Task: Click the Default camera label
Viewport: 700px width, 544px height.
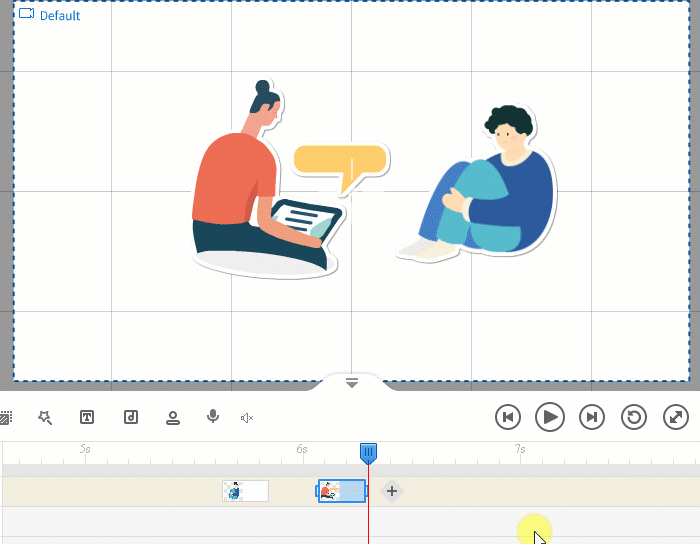Action: pyautogui.click(x=60, y=16)
